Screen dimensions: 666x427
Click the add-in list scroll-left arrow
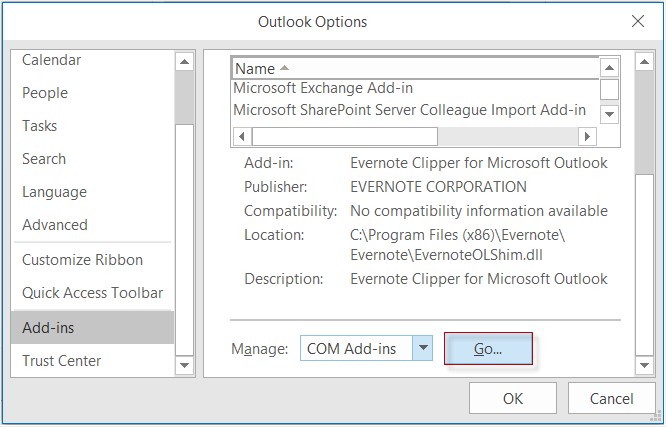pyautogui.click(x=242, y=136)
